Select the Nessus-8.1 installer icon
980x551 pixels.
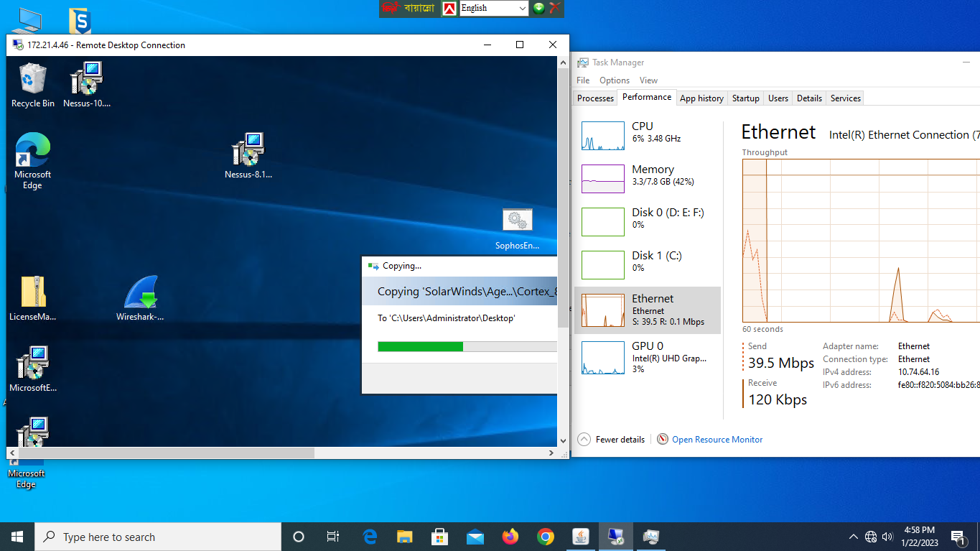[x=248, y=156]
